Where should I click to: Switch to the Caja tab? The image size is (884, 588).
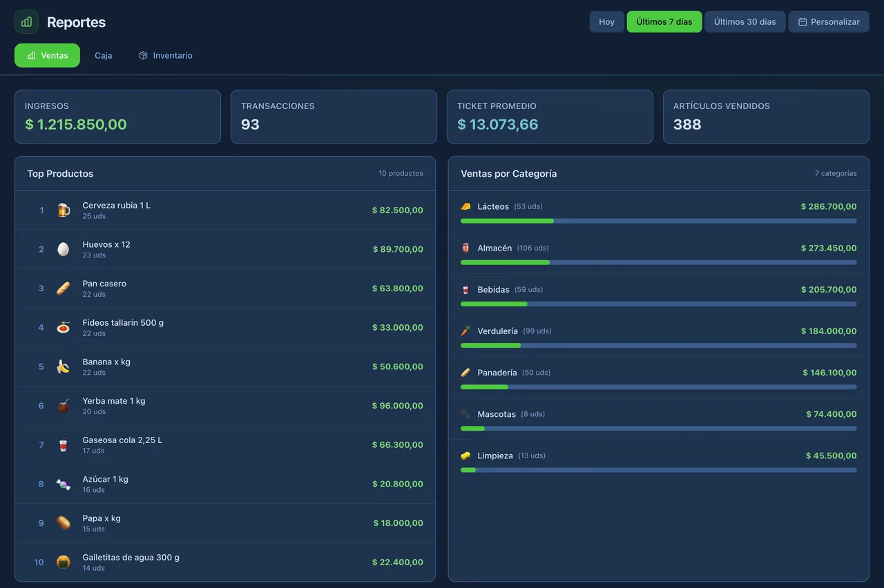point(104,55)
